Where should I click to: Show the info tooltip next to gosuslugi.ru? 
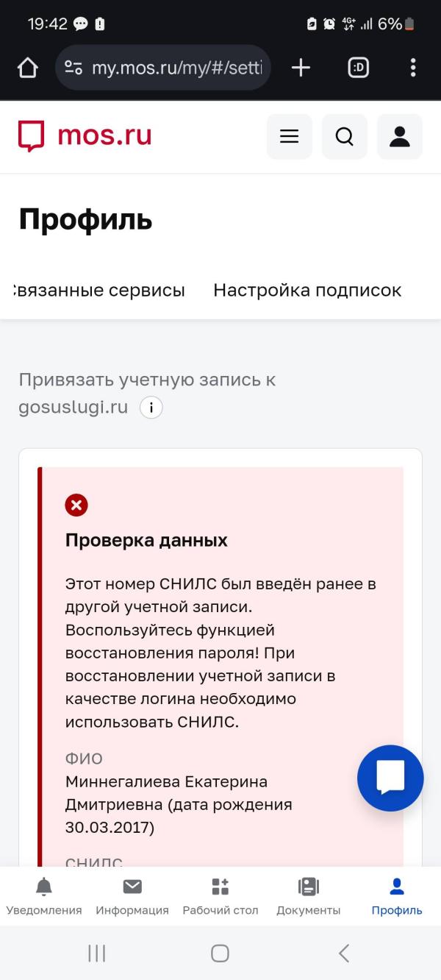151,407
